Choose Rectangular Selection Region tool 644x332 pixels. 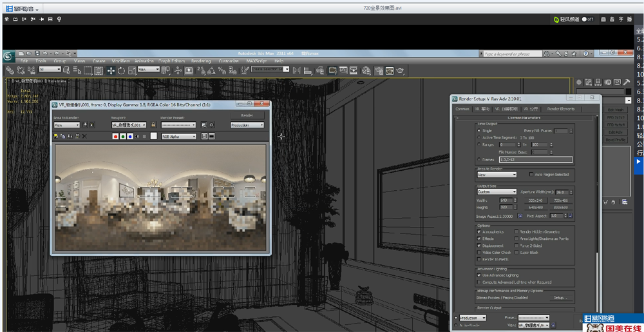pos(88,70)
